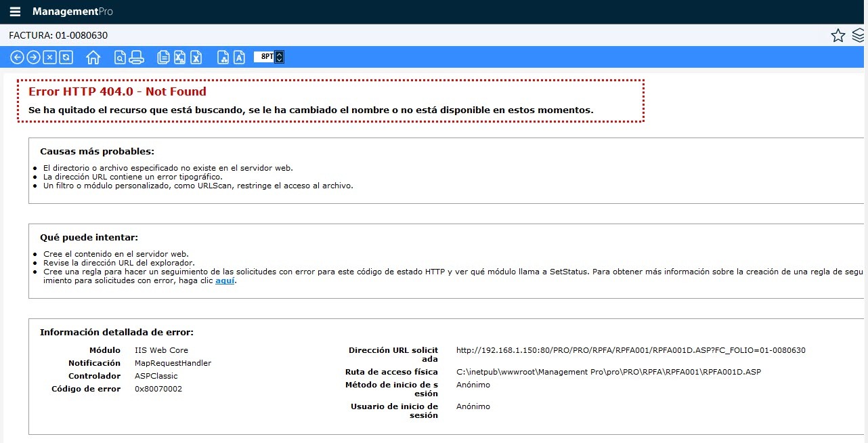868x443 pixels.
Task: Stop loading with the X icon
Action: [x=49, y=58]
